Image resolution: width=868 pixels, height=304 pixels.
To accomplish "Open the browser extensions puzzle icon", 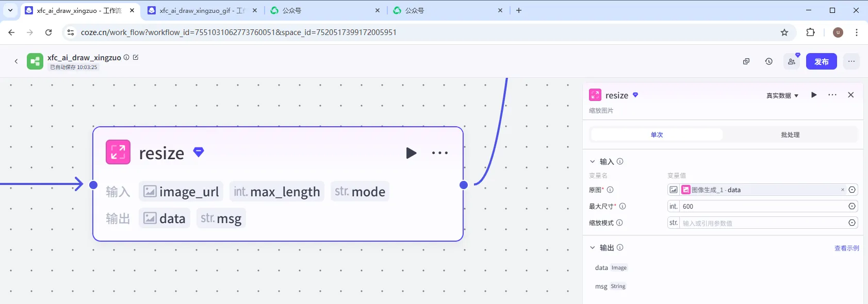I will coord(811,32).
